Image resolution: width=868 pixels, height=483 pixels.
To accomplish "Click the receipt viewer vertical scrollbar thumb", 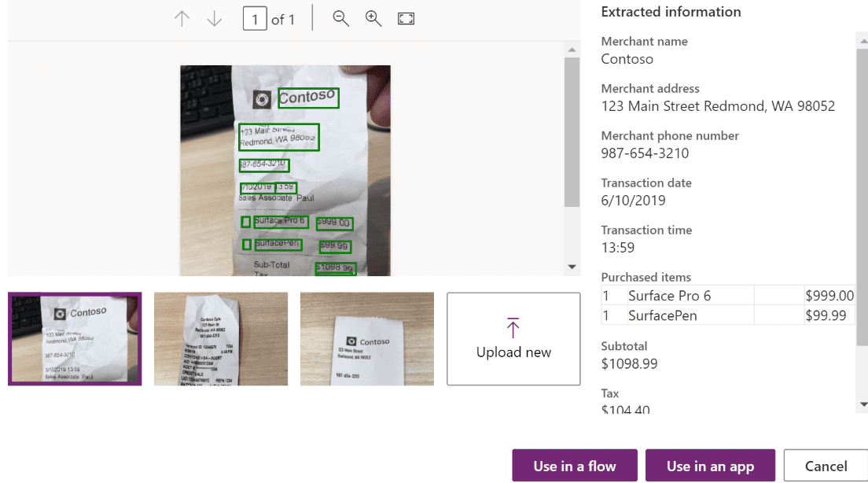I will tap(572, 132).
